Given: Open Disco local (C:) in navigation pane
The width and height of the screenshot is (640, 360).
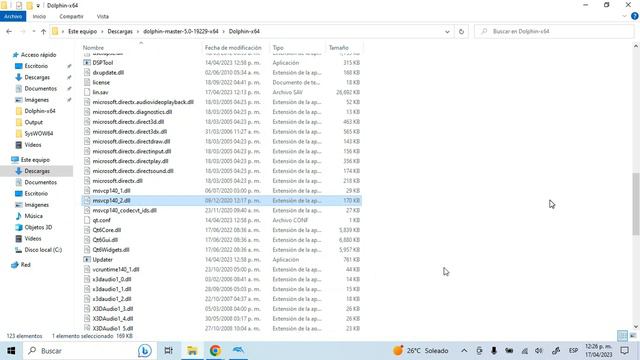Looking at the screenshot, I should [43, 250].
